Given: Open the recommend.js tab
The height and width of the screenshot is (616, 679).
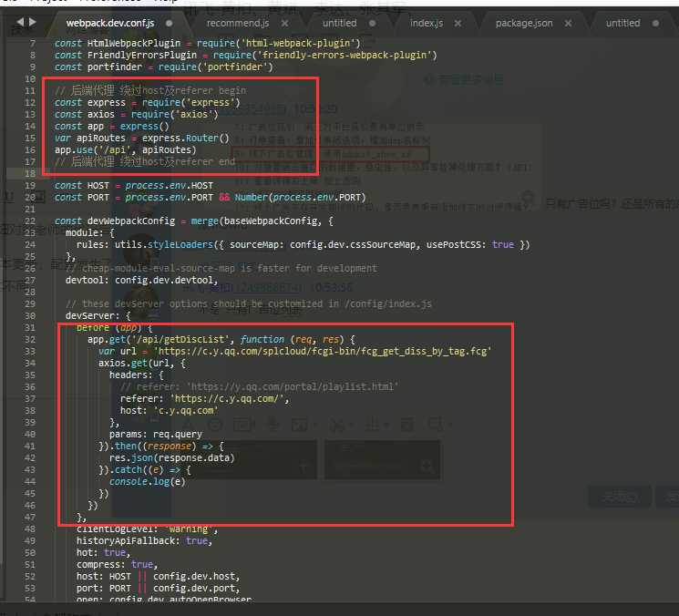Looking at the screenshot, I should (238, 23).
